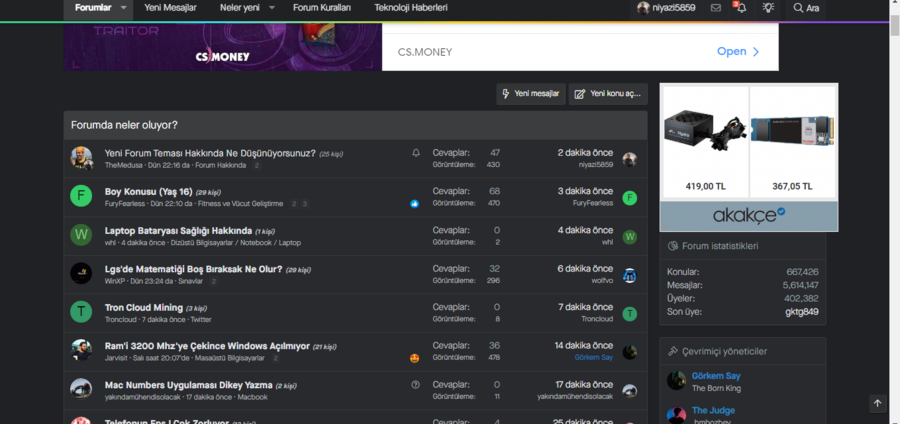The image size is (900, 424).
Task: Open Masaüstü Bilgisayarlar category link
Action: click(x=230, y=358)
